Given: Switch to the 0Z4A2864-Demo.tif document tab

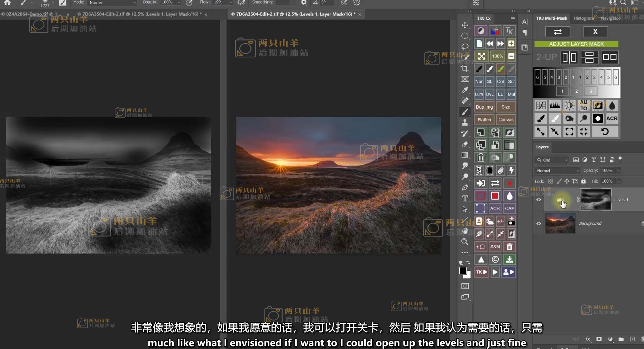Looking at the screenshot, I should [32, 14].
